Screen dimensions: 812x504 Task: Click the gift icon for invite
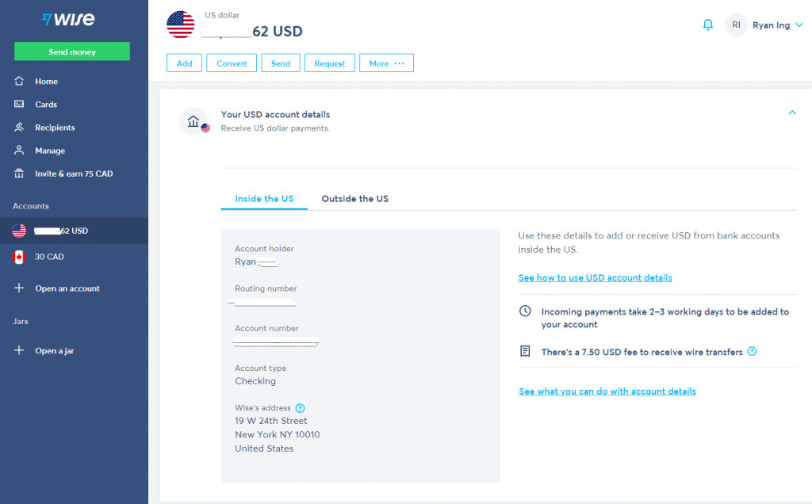(x=19, y=174)
